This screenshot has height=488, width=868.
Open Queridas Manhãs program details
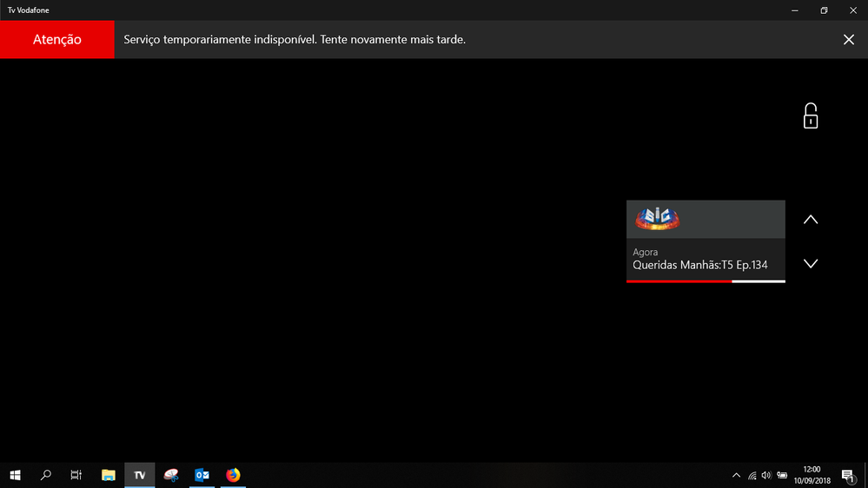pyautogui.click(x=700, y=265)
